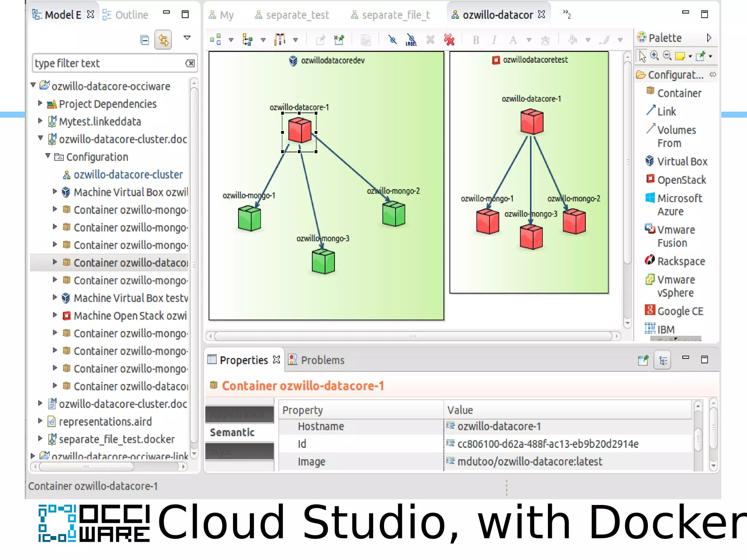
Task: Toggle bold font style
Action: click(476, 40)
